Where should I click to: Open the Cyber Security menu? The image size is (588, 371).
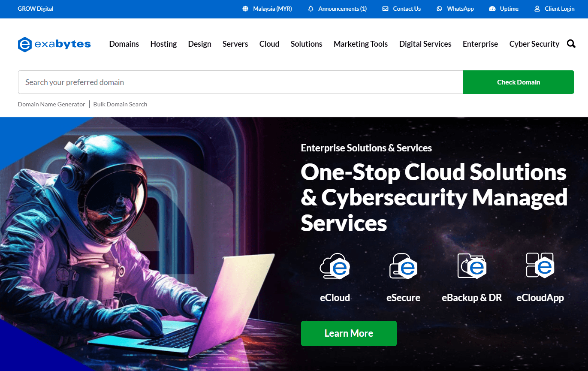tap(534, 44)
